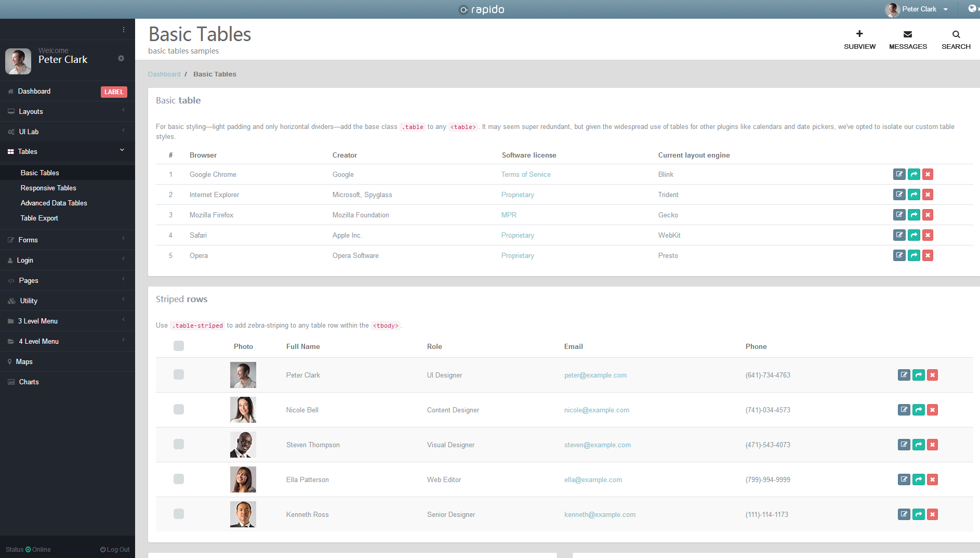Delete Ella Patterson's table row
The width and height of the screenshot is (980, 558).
click(932, 479)
